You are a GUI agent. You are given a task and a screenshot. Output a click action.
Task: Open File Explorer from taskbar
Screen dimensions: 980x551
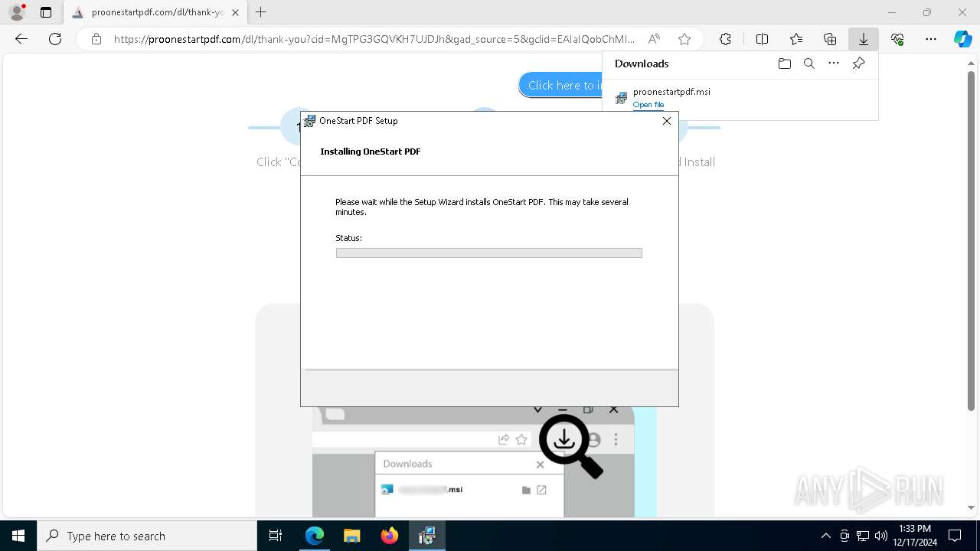[351, 536]
